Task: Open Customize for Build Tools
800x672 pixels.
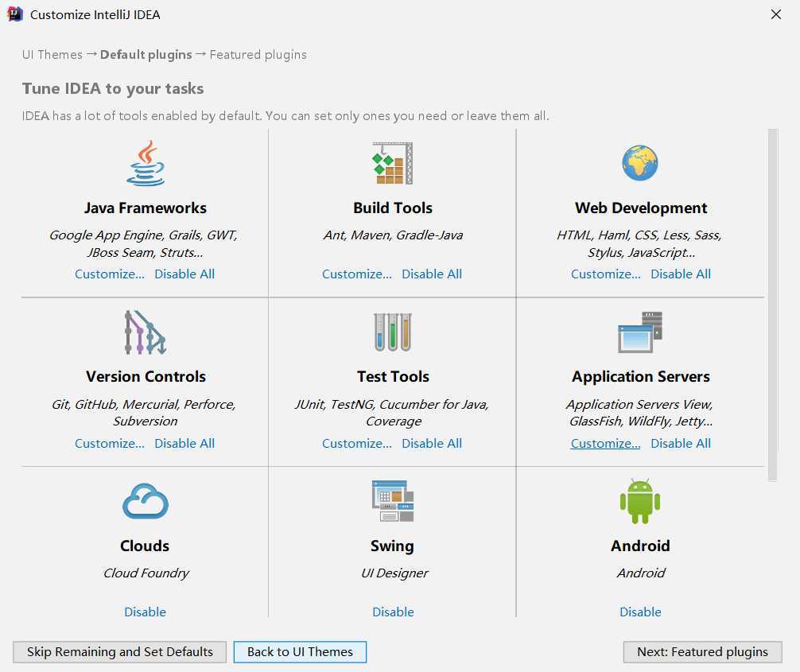Action: (x=357, y=274)
